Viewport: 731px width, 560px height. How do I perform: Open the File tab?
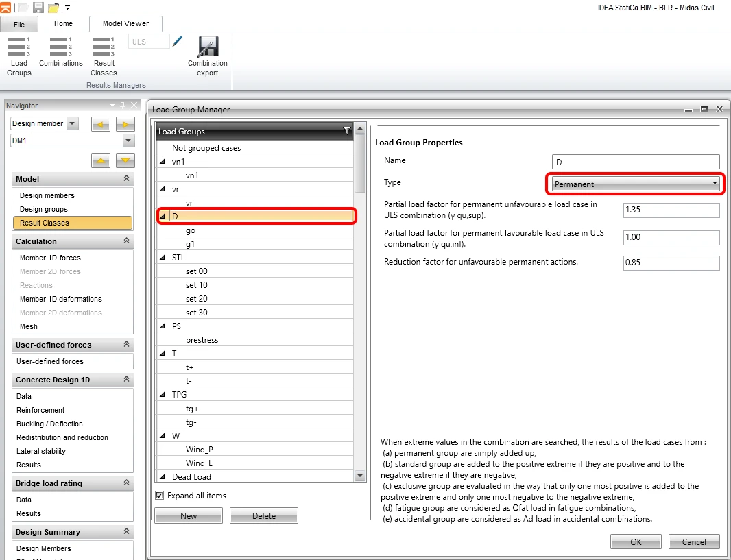(x=19, y=25)
